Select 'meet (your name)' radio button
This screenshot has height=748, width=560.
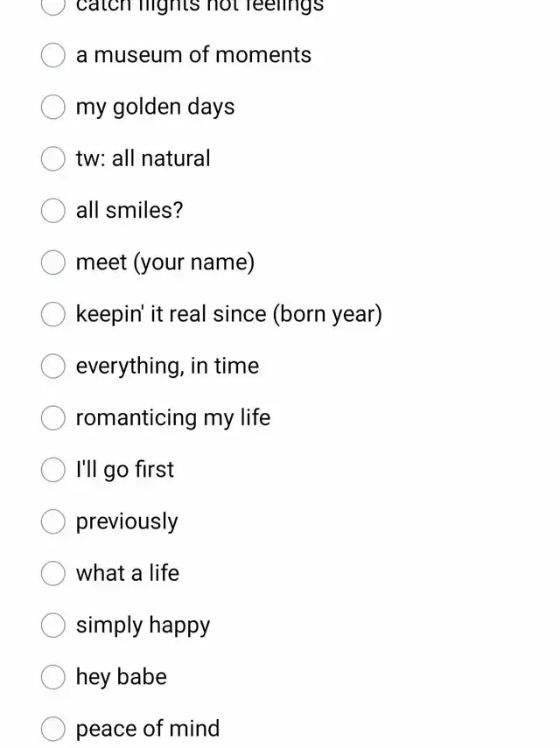point(53,262)
